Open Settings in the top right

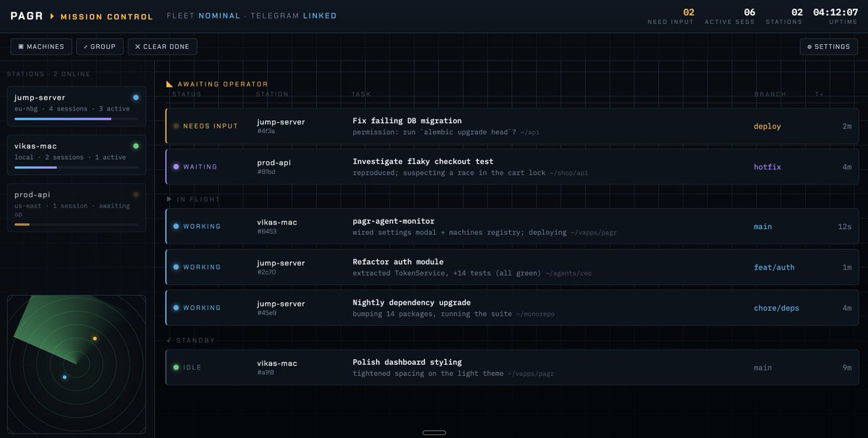[x=829, y=46]
